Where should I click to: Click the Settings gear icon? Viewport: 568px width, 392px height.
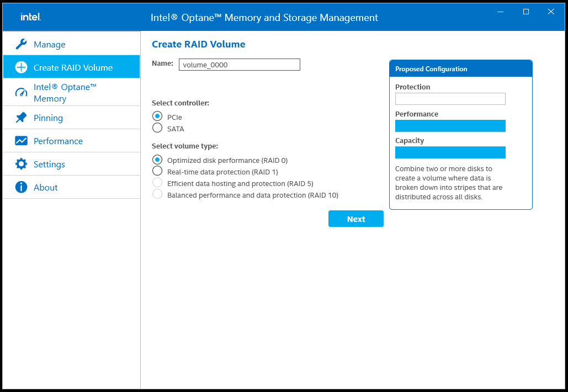click(x=21, y=164)
